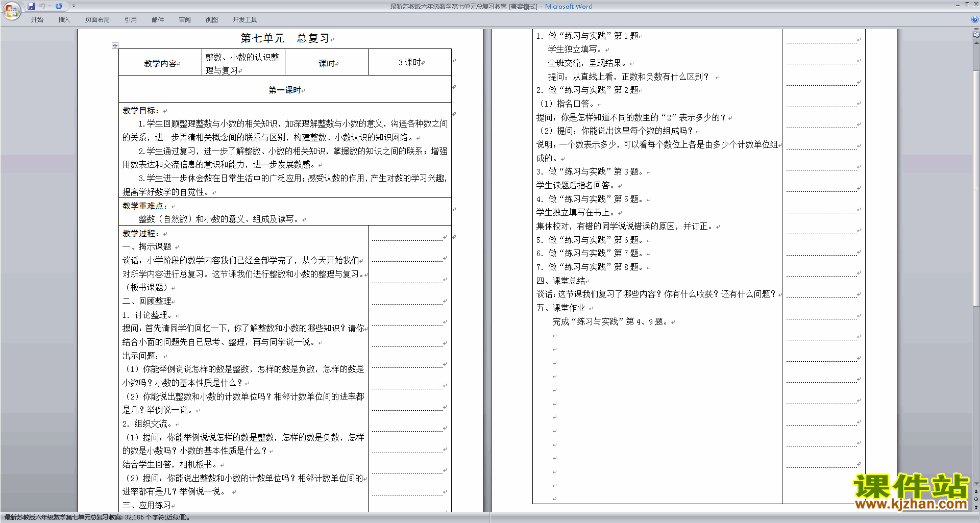Click '7. 做“练习与实践”第8题。'
Image resolution: width=980 pixels, height=523 pixels.
click(x=591, y=267)
